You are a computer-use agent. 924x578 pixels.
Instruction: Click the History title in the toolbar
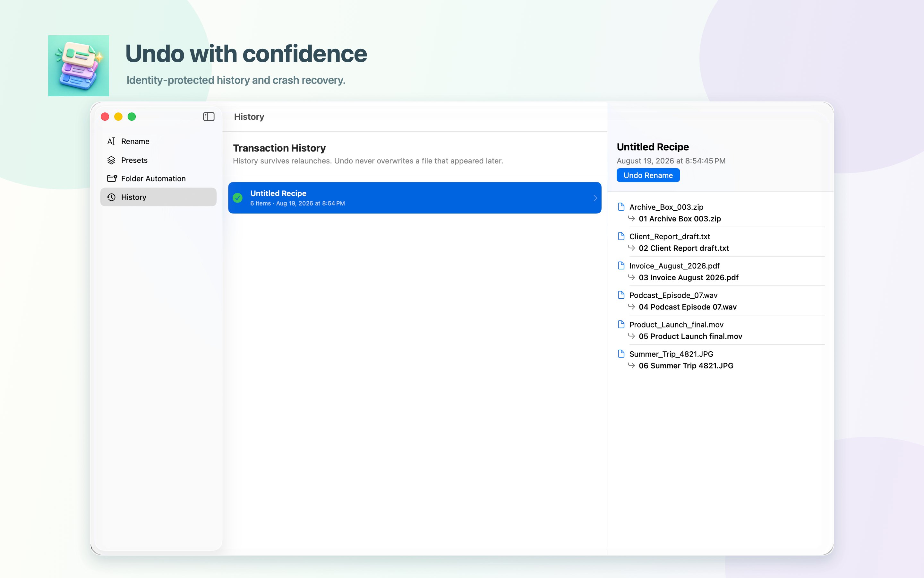[x=249, y=117]
